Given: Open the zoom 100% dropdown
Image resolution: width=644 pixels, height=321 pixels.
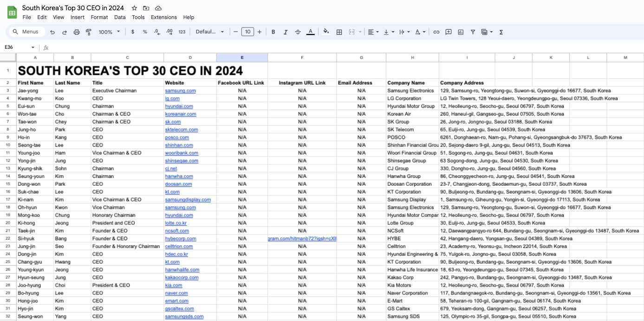Looking at the screenshot, I should click(x=109, y=32).
